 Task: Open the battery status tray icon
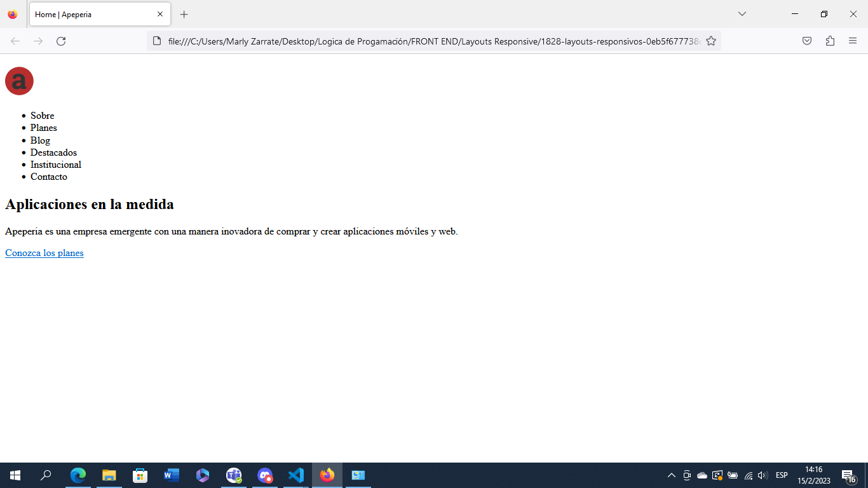click(x=733, y=475)
